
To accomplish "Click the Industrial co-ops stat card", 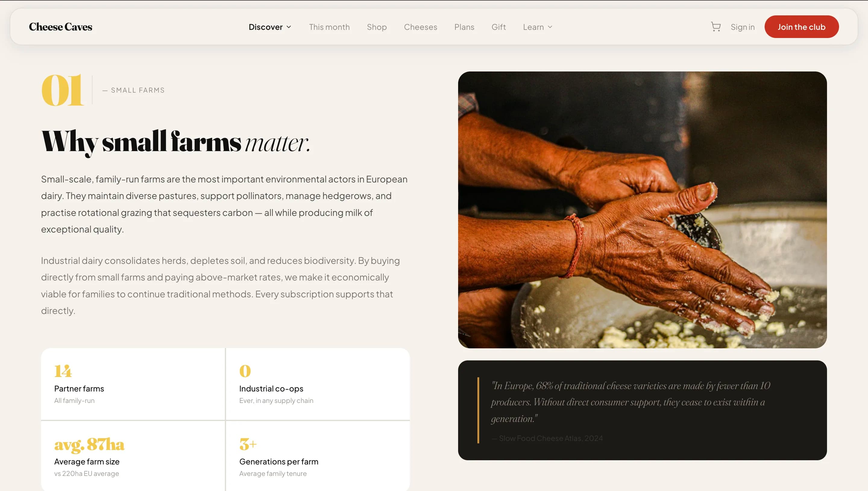I will pos(318,384).
